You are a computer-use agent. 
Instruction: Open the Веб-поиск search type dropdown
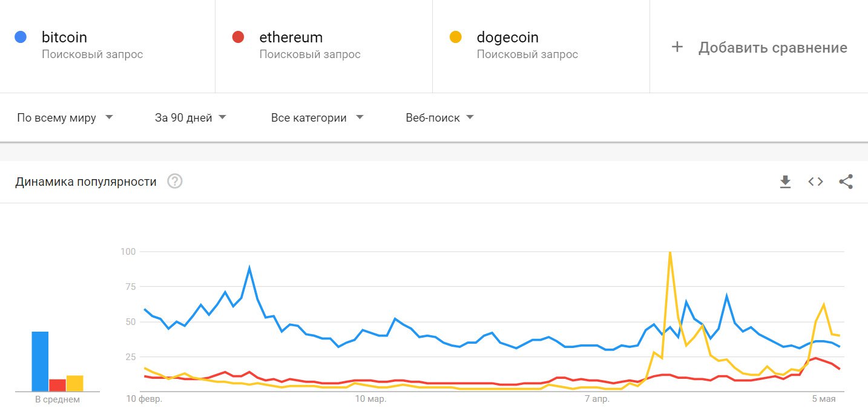pyautogui.click(x=439, y=118)
